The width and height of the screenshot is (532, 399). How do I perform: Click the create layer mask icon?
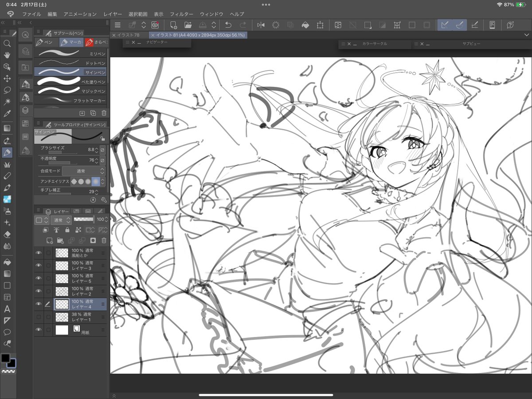93,240
